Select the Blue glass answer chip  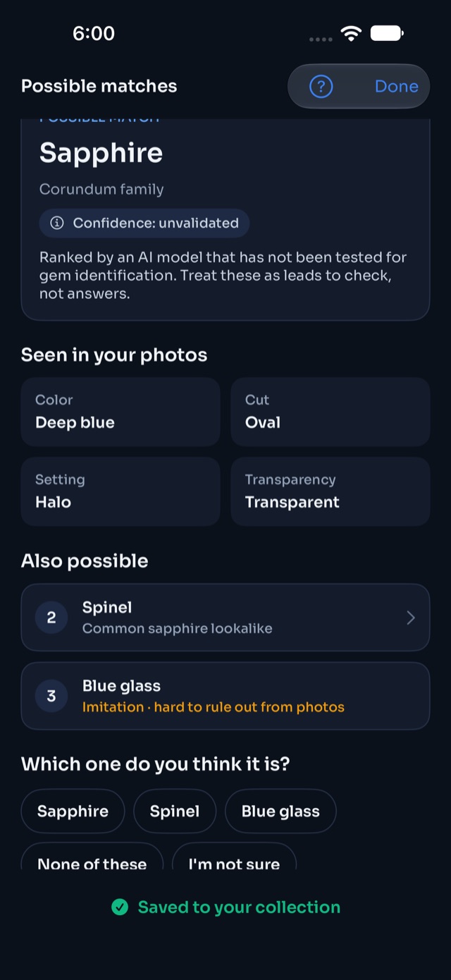pos(280,811)
